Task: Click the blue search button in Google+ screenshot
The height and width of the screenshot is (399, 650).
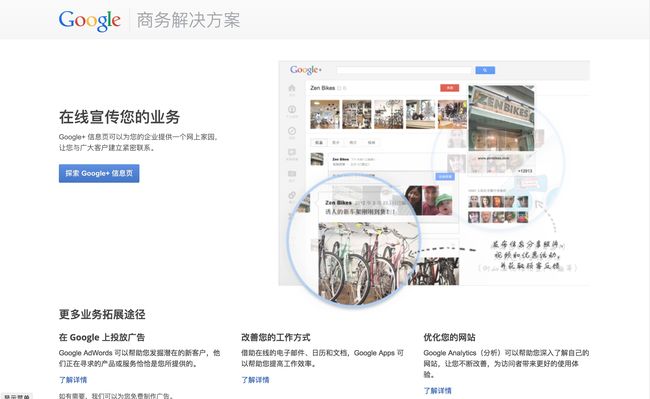Action: [485, 70]
